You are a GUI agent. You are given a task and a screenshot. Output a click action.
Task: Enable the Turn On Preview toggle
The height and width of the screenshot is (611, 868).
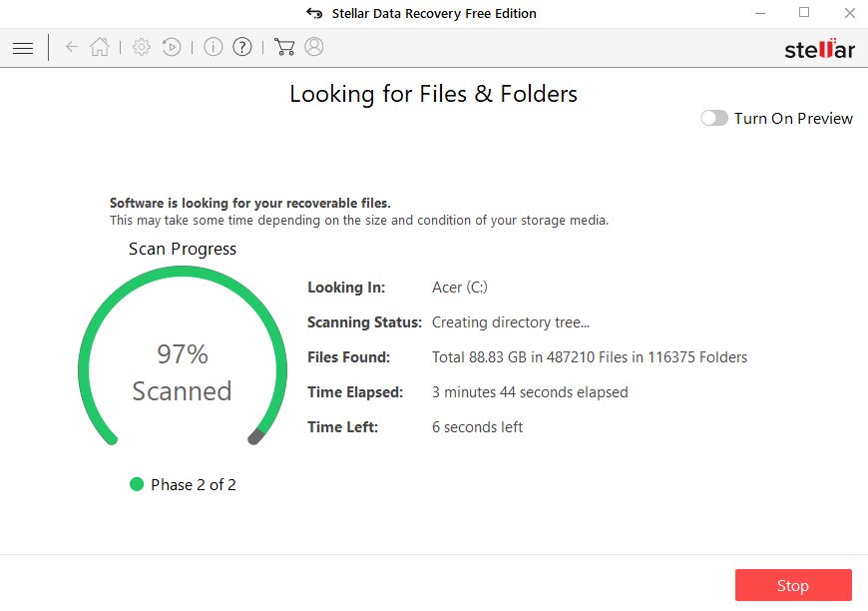714,118
